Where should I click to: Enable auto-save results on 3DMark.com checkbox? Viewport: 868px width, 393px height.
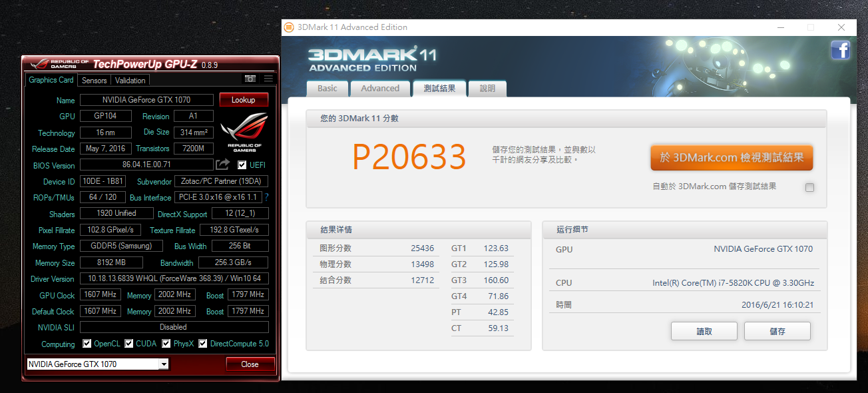pyautogui.click(x=809, y=187)
